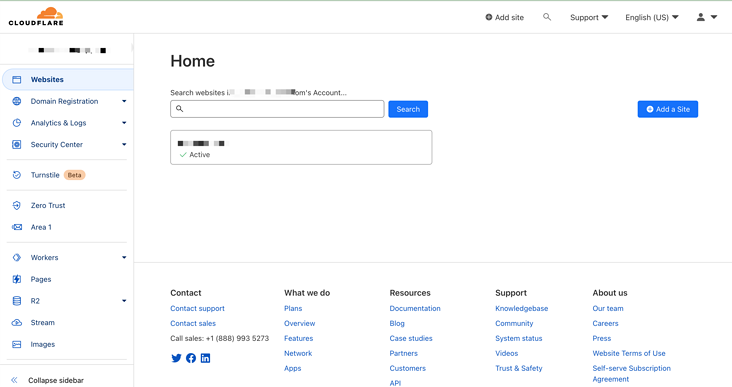Open Images from the sidebar

[43, 345]
